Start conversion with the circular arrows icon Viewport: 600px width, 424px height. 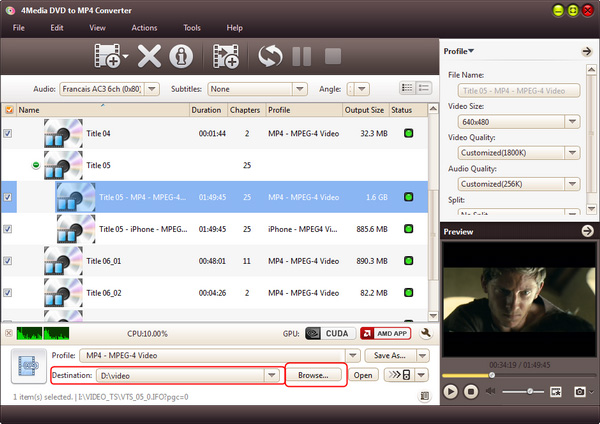point(270,57)
